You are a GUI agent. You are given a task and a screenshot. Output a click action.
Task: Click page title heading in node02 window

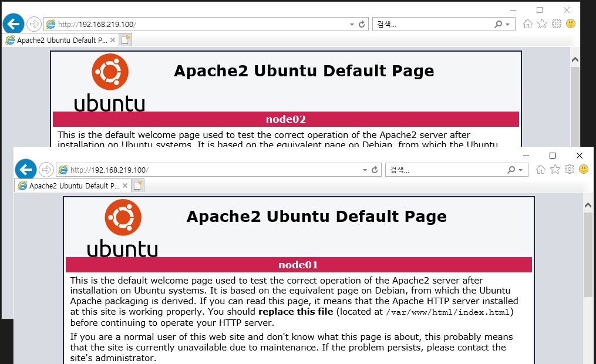(x=304, y=71)
